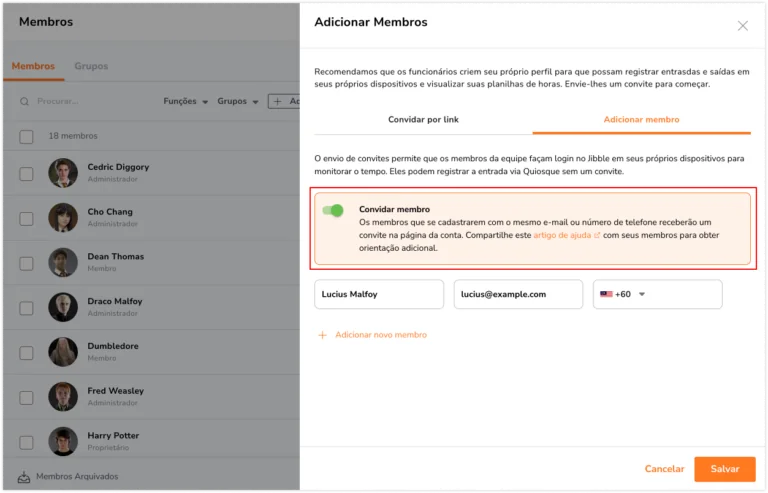
Task: Check the Dean Thomas checkbox
Action: point(26,263)
